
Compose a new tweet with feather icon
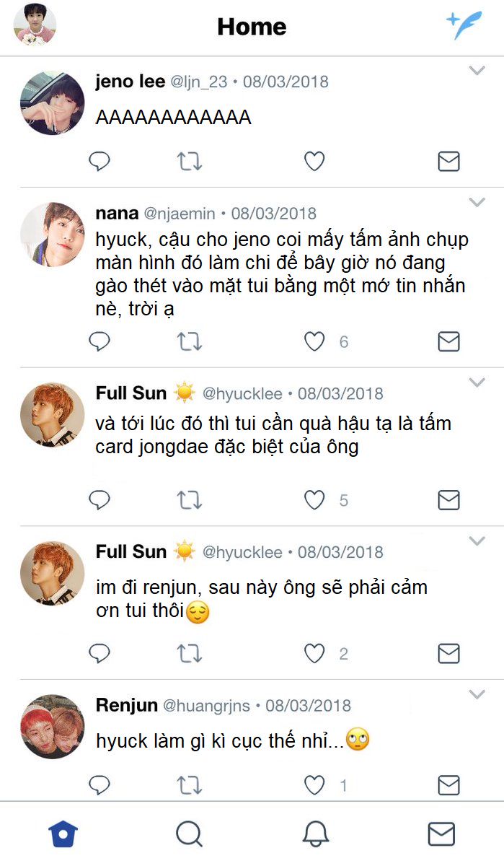[x=464, y=25]
